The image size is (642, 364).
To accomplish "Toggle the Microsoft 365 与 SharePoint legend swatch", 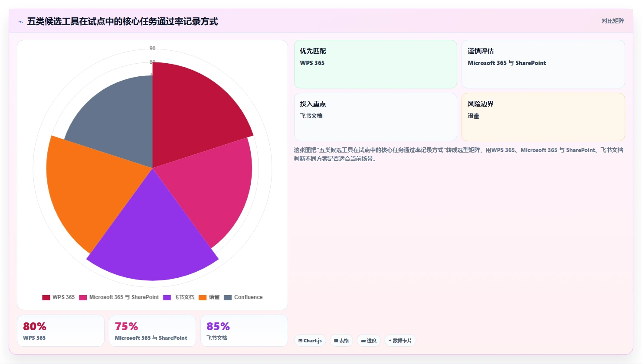I will [83, 297].
